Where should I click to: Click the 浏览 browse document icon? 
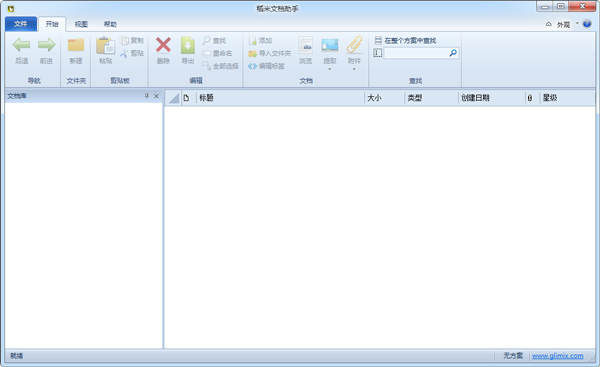point(305,45)
